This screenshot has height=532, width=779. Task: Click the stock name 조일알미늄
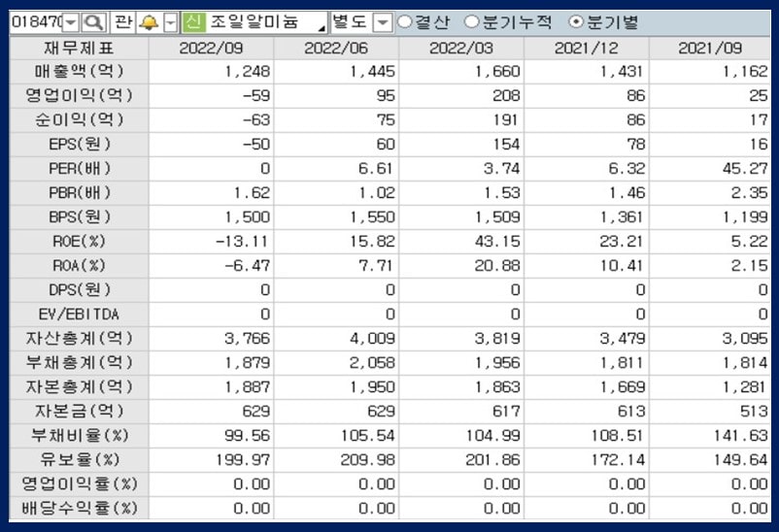click(254, 22)
